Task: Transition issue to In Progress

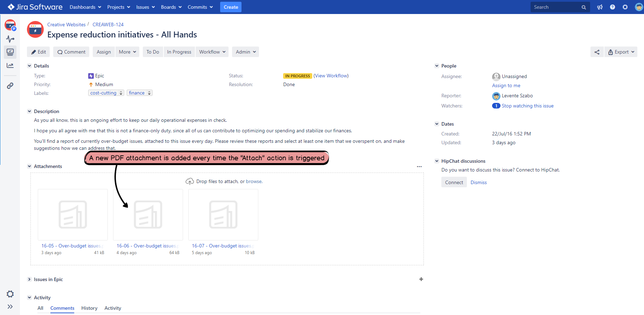Action: 179,52
